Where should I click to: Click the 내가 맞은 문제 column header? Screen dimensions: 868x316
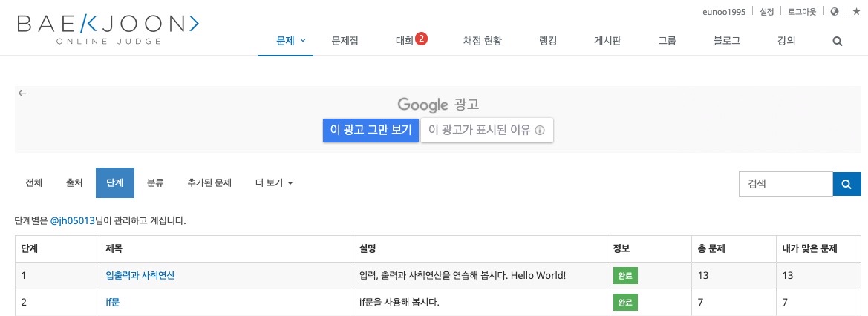pos(818,249)
